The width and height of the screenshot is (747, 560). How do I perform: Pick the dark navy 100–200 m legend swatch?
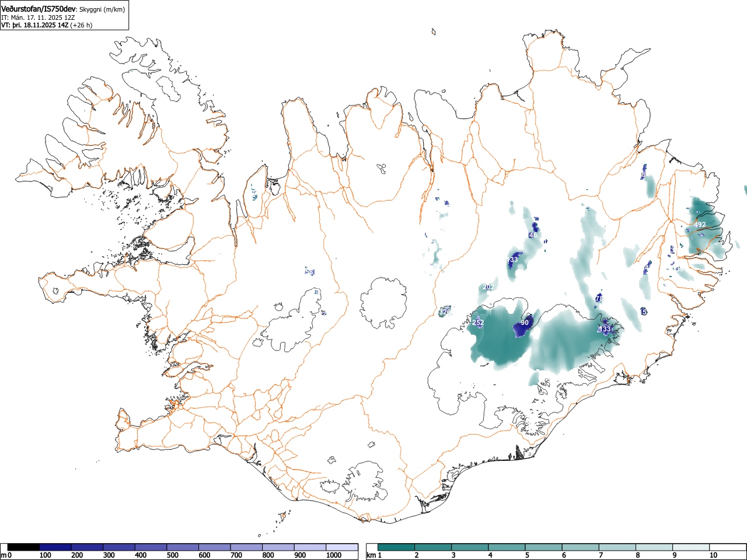point(55,547)
